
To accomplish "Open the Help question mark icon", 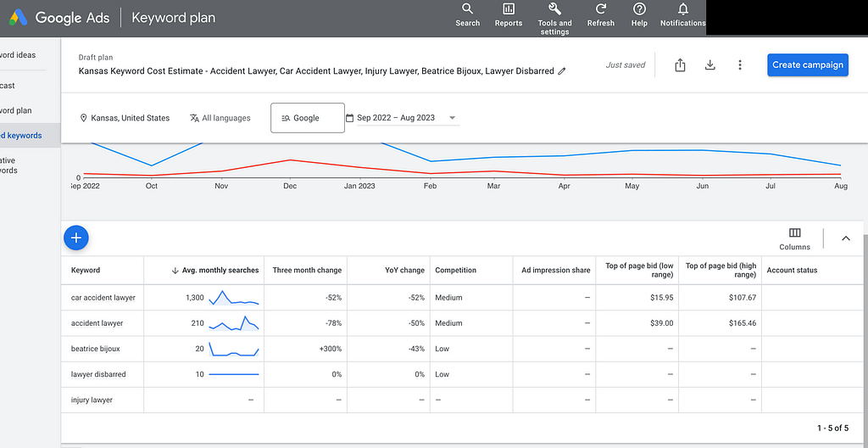I will click(x=639, y=15).
